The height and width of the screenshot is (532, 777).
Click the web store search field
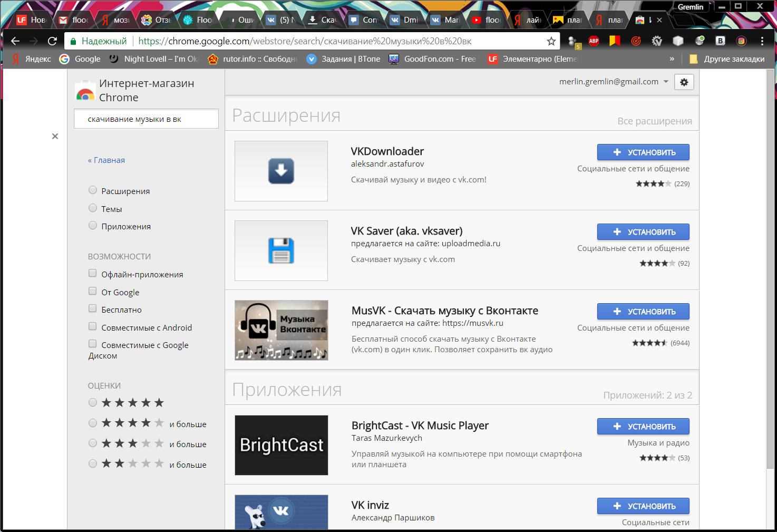pyautogui.click(x=146, y=119)
